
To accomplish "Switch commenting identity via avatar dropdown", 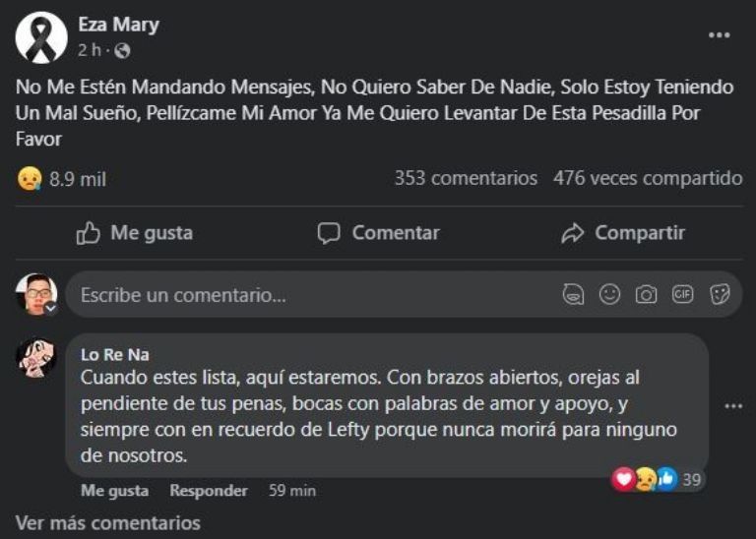I will (50, 307).
